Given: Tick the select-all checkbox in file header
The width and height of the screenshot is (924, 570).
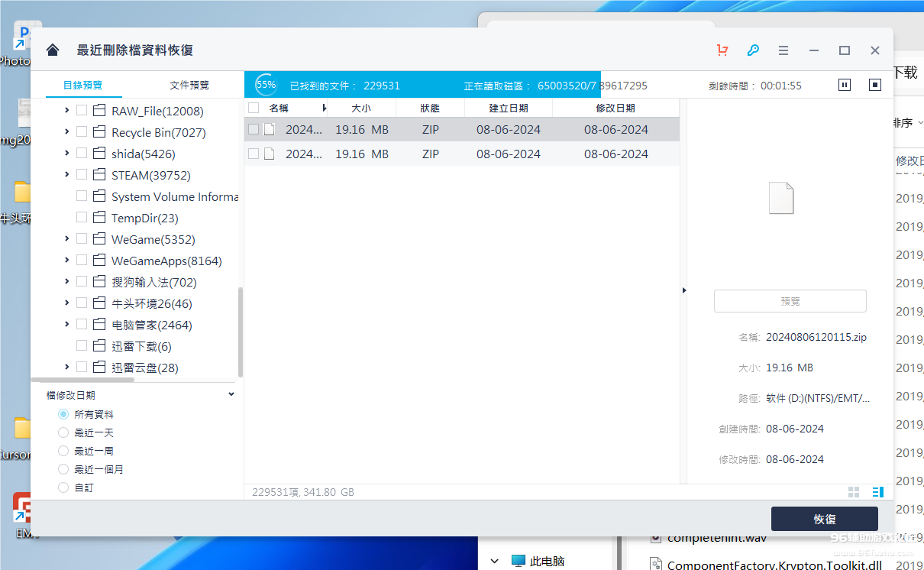Looking at the screenshot, I should coord(254,108).
